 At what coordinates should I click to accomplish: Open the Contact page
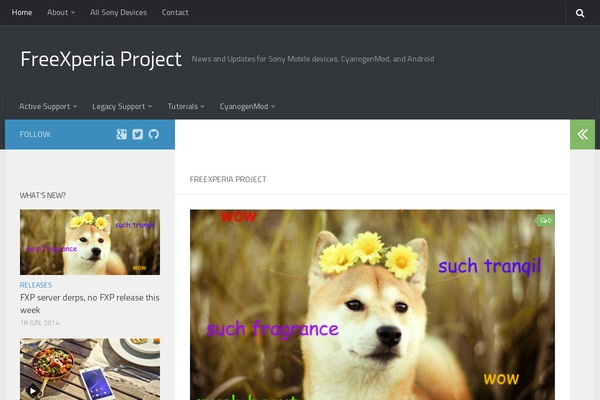(x=175, y=13)
